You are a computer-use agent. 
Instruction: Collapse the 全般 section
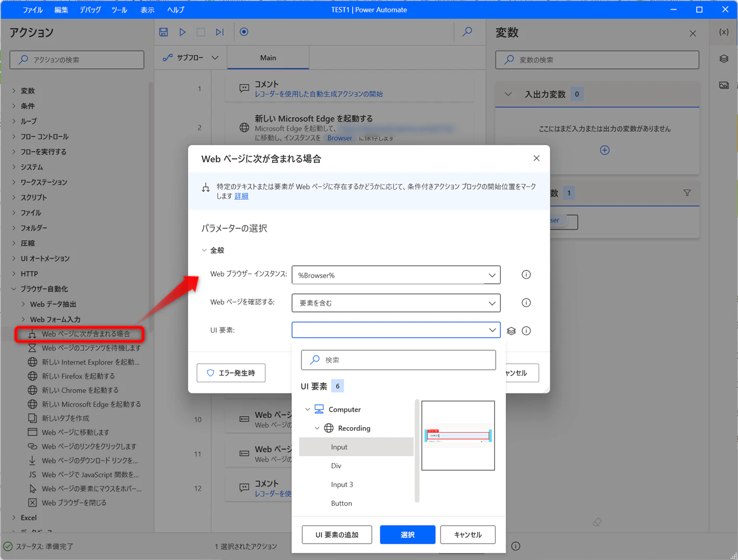204,251
